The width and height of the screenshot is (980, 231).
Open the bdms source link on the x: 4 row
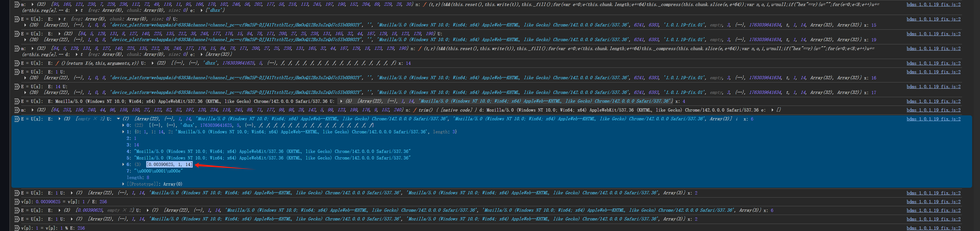coord(933,101)
